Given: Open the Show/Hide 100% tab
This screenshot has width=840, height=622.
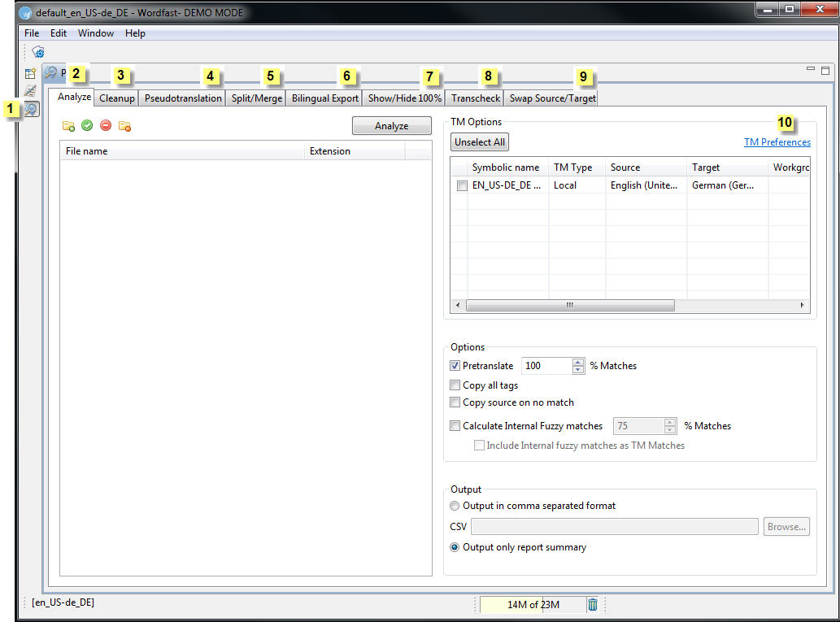Looking at the screenshot, I should (404, 98).
